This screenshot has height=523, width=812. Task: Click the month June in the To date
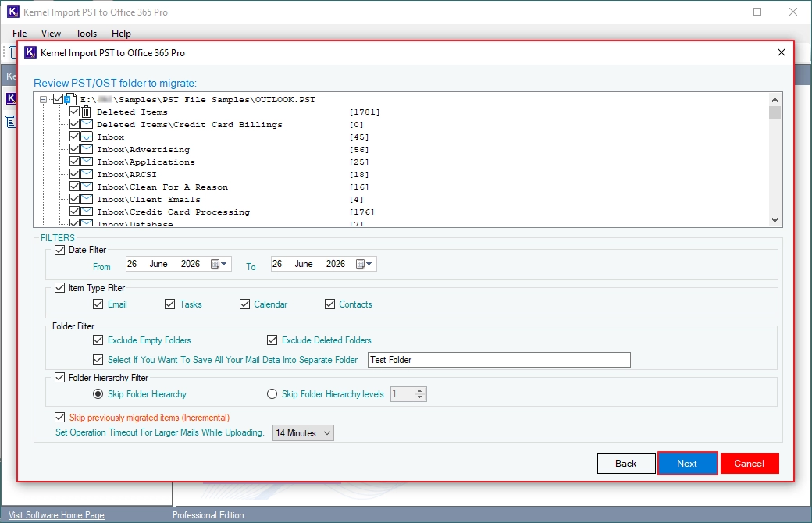point(304,264)
